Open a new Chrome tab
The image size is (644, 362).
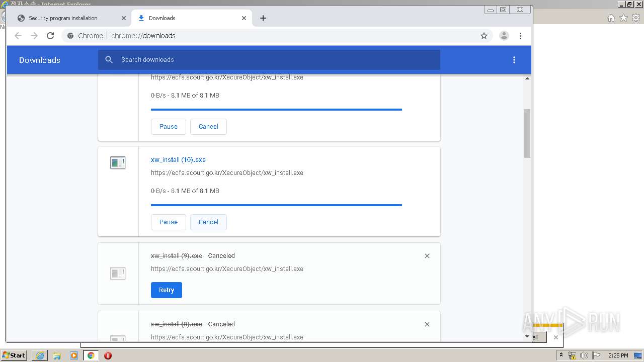pos(263,18)
